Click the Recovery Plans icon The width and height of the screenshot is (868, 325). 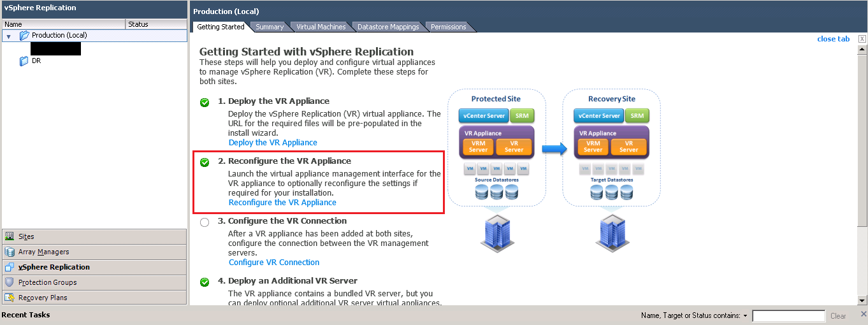point(10,298)
